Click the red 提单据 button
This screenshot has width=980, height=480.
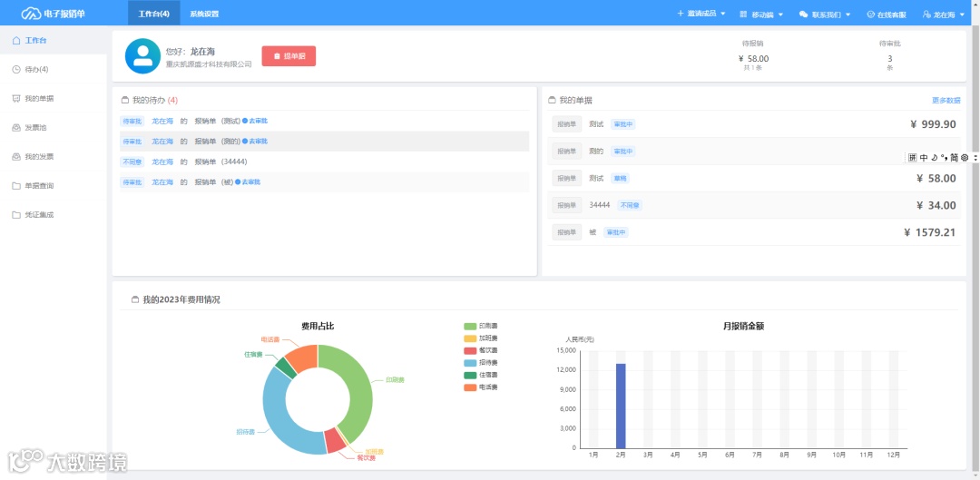click(x=289, y=55)
